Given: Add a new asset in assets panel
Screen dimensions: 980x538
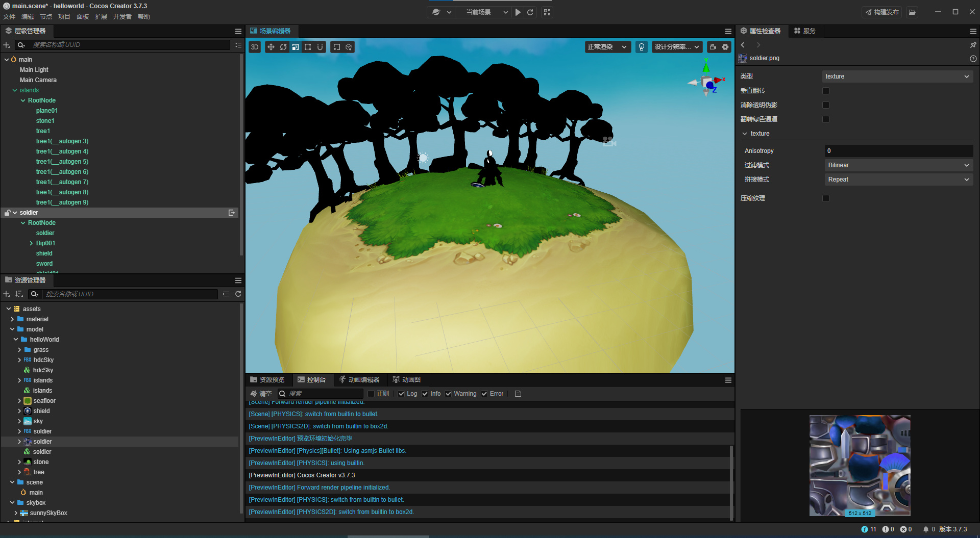Looking at the screenshot, I should (x=7, y=294).
